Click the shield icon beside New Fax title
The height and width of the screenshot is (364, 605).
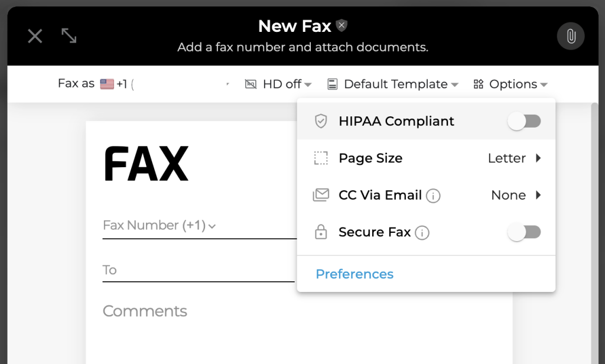(x=341, y=25)
